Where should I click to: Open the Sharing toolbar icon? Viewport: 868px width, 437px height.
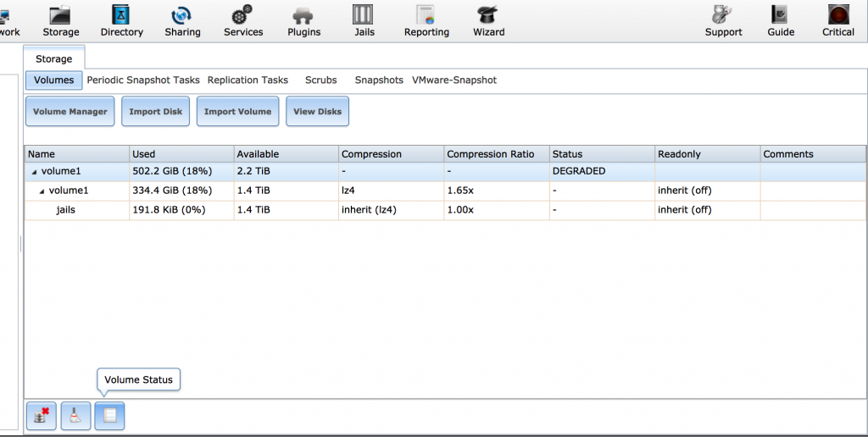[182, 20]
